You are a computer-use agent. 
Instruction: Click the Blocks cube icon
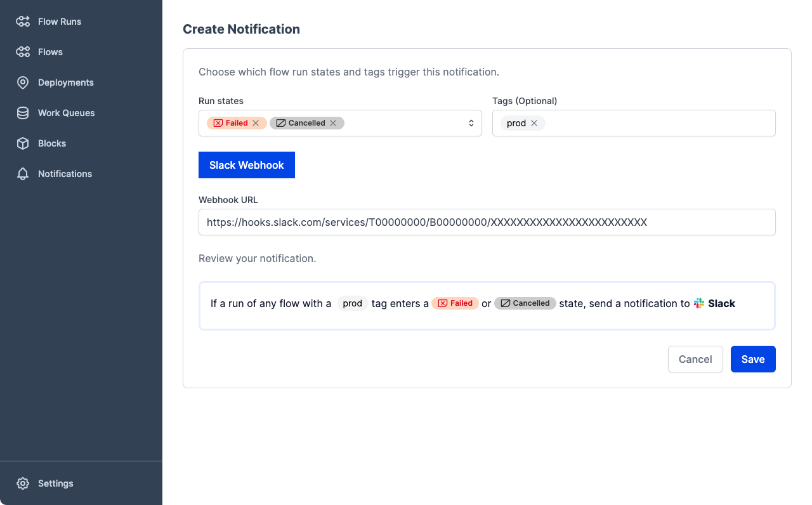pyautogui.click(x=23, y=143)
